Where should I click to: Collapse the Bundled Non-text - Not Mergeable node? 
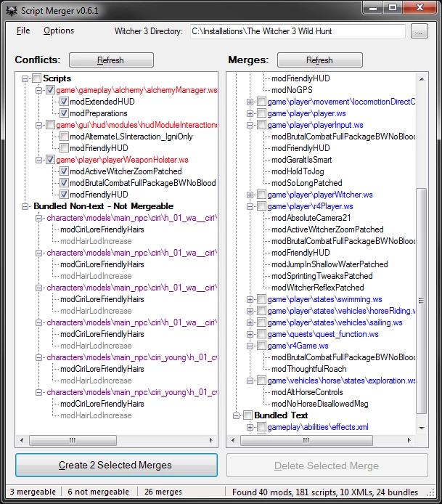(x=25, y=206)
